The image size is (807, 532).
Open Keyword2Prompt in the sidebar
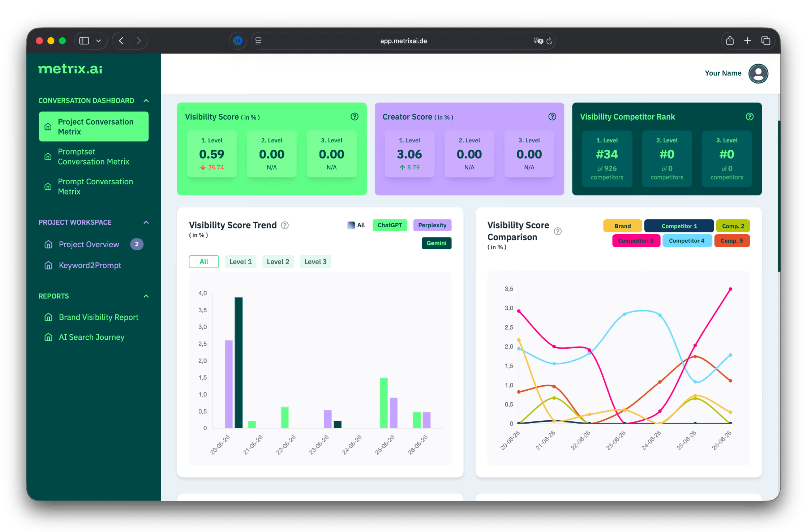pos(90,265)
